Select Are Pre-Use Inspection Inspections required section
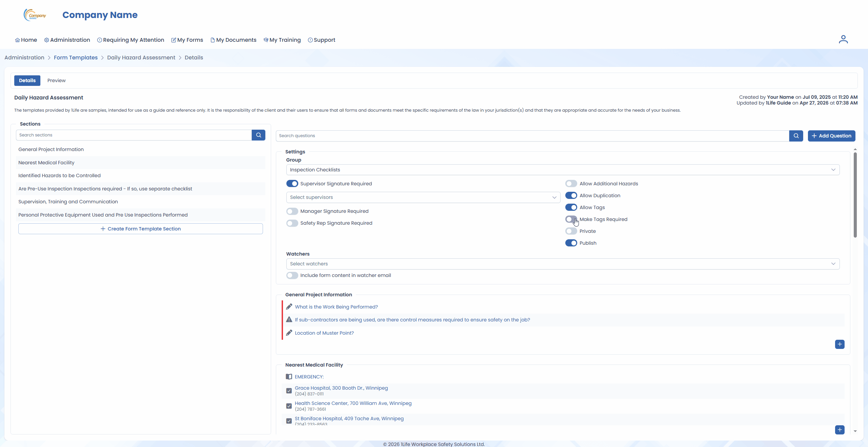 tap(140, 189)
